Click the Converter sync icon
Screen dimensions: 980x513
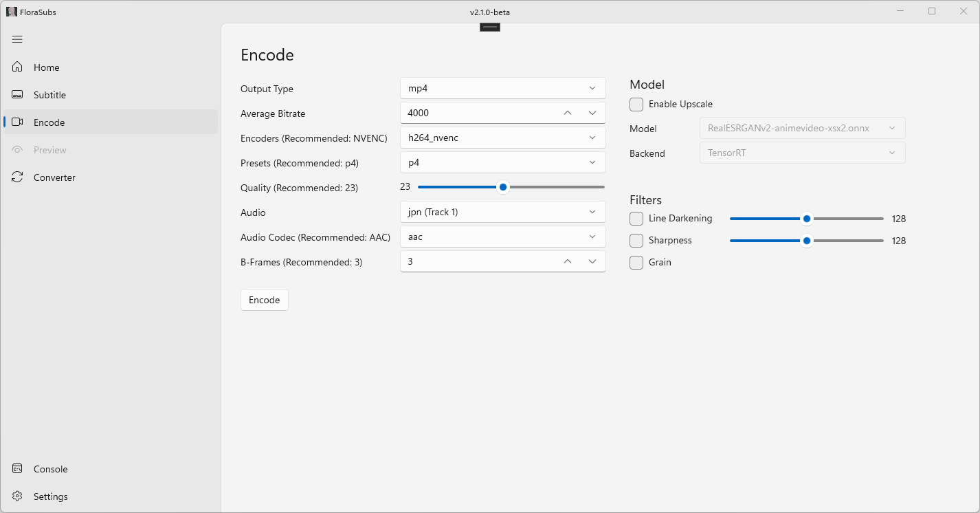(x=18, y=177)
